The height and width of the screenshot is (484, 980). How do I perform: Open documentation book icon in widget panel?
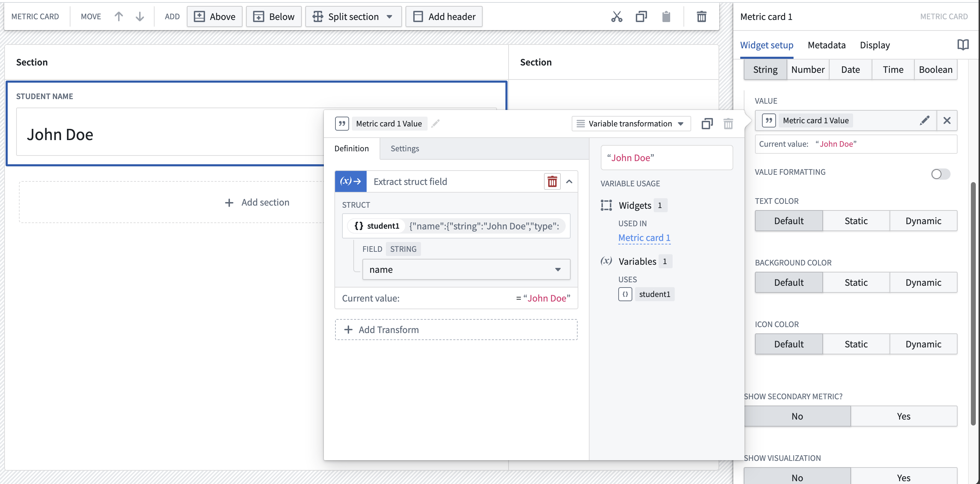click(x=962, y=45)
